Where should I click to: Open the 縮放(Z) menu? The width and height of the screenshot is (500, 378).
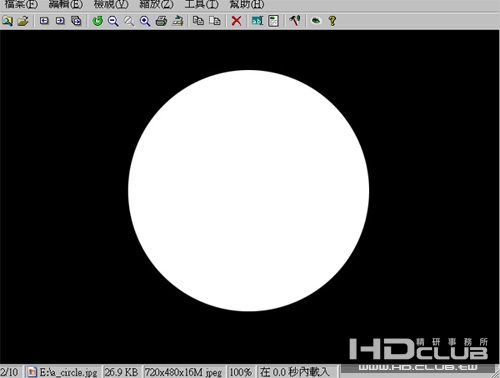click(x=156, y=4)
